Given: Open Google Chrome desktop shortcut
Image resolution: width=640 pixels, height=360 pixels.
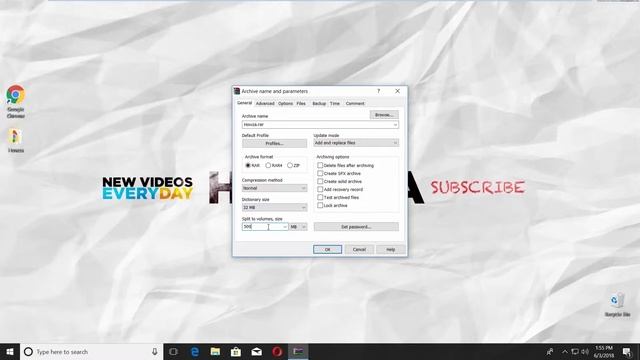Looking at the screenshot, I should coord(16,102).
